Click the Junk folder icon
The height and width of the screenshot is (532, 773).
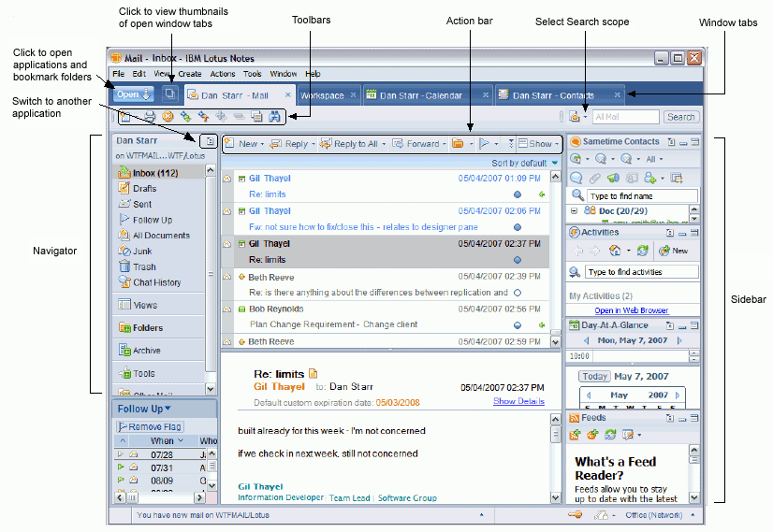tap(124, 251)
